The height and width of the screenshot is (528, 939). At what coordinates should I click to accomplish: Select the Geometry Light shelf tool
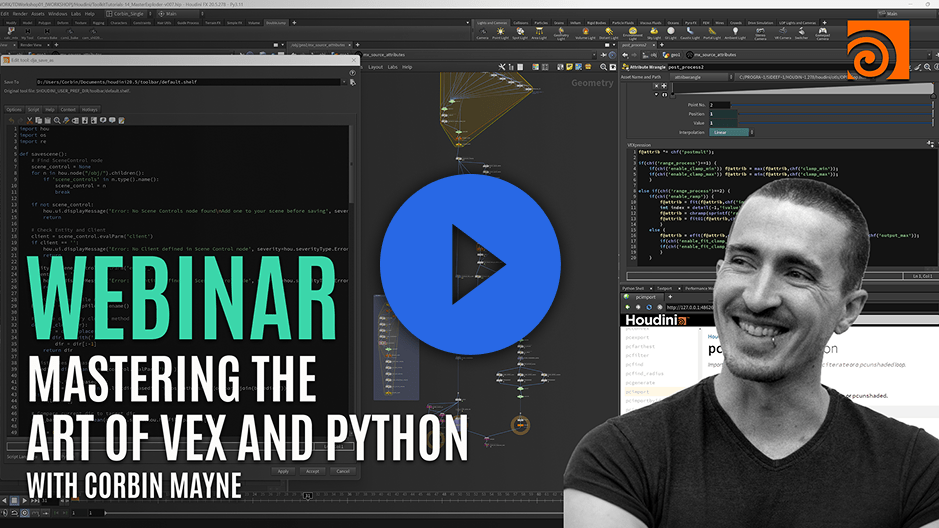click(x=561, y=34)
